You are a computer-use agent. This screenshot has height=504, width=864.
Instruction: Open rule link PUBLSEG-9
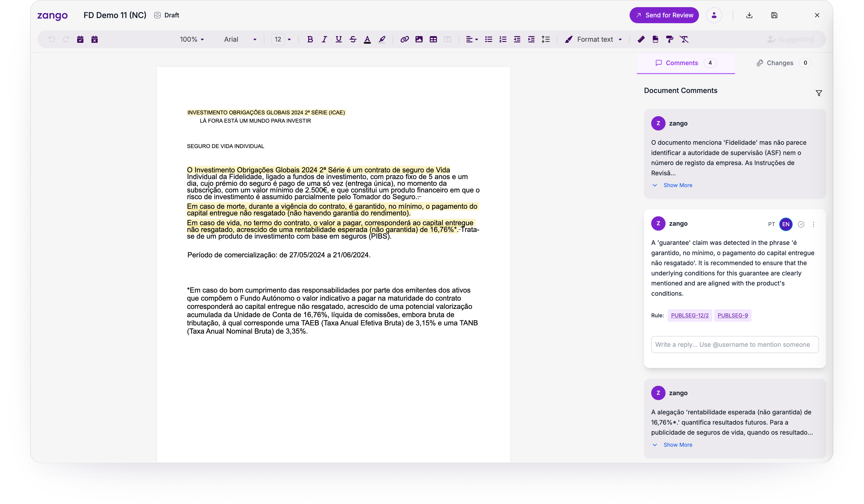pyautogui.click(x=733, y=315)
